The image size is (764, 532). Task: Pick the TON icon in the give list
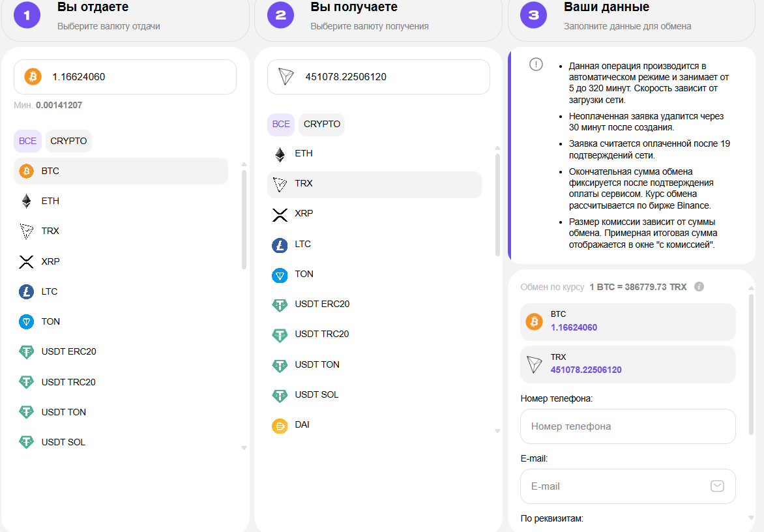[x=26, y=321]
